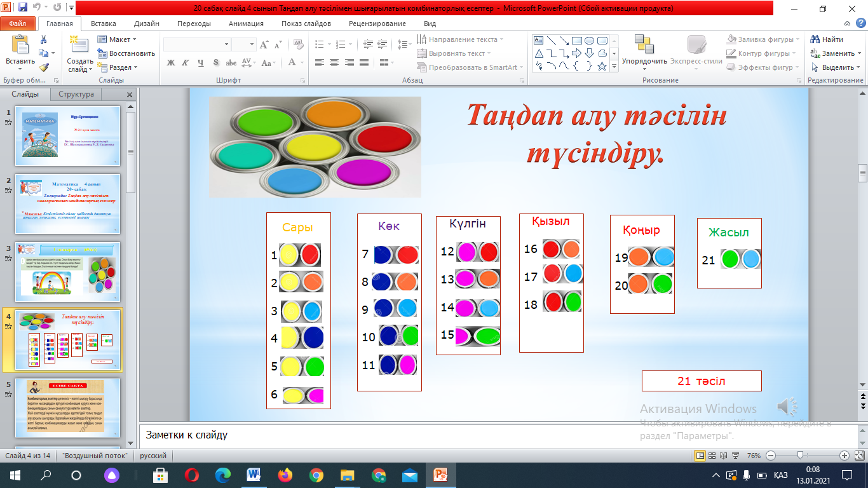This screenshot has width=868, height=488.
Task: Toggle text shadow S formatting
Action: point(216,62)
